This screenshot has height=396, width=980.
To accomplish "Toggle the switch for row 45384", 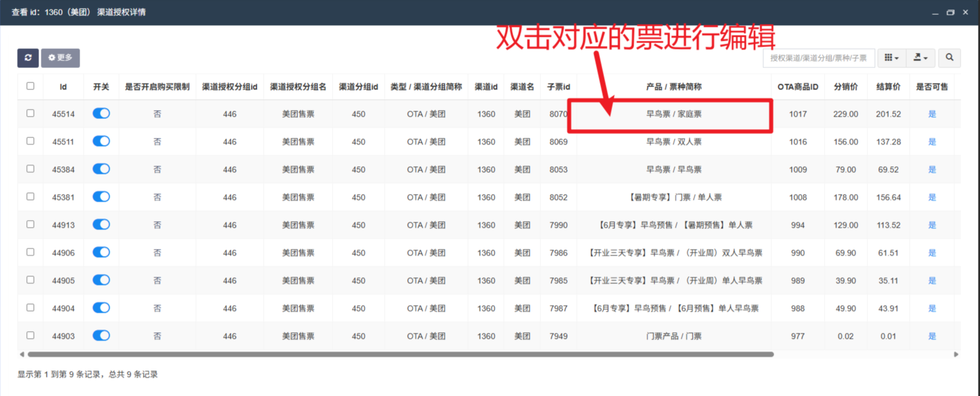I will [101, 169].
